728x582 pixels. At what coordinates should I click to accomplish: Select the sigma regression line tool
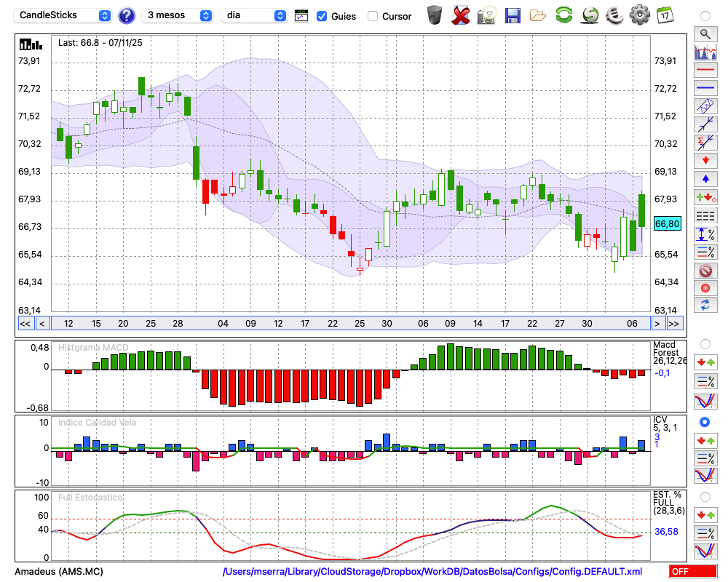[x=705, y=143]
